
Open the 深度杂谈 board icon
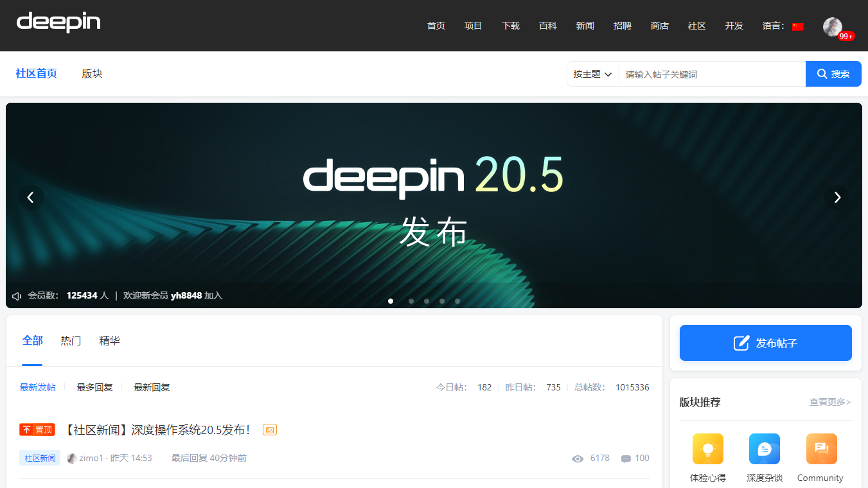point(765,449)
